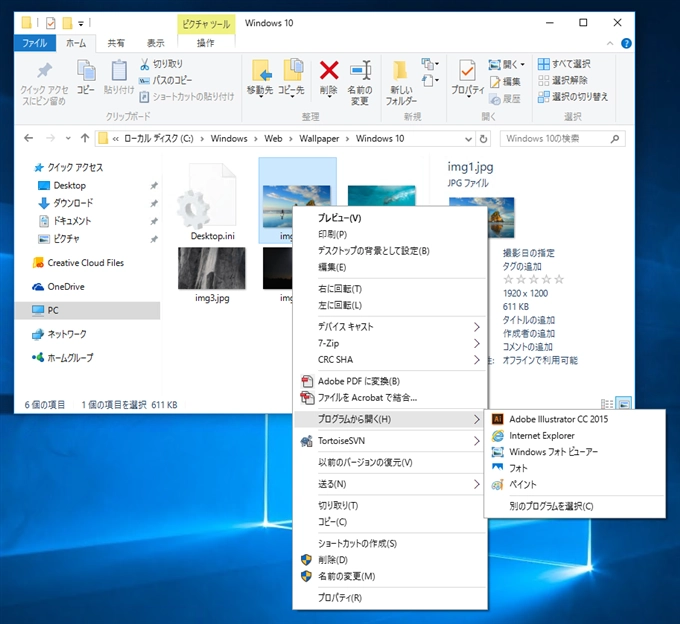This screenshot has height=624, width=680.
Task: Choose Combine files in Acrobat
Action: tap(390, 398)
